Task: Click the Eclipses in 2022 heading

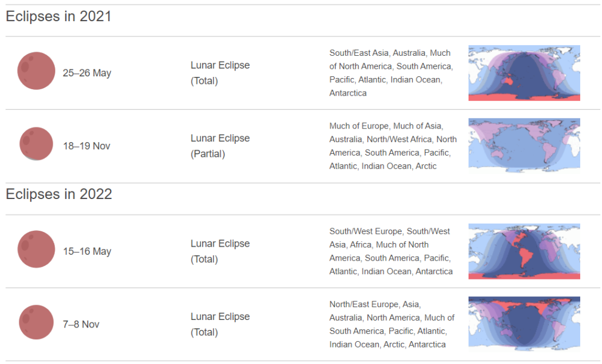Action: coord(59,194)
